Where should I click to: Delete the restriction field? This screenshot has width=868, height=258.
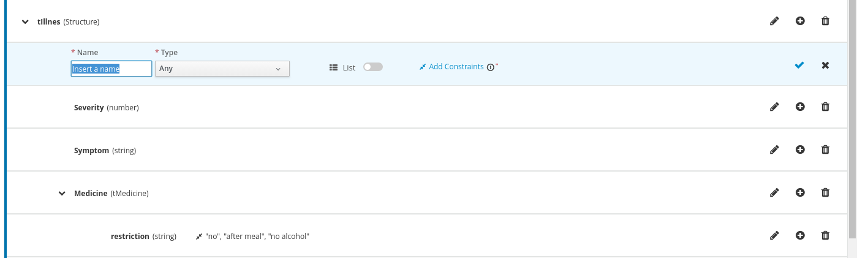pos(825,236)
